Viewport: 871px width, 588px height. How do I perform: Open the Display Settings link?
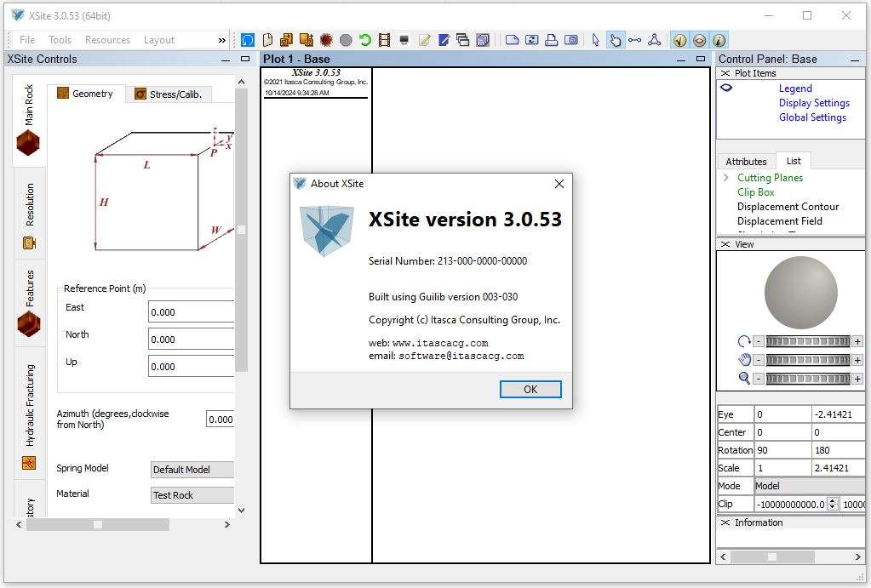tap(813, 103)
